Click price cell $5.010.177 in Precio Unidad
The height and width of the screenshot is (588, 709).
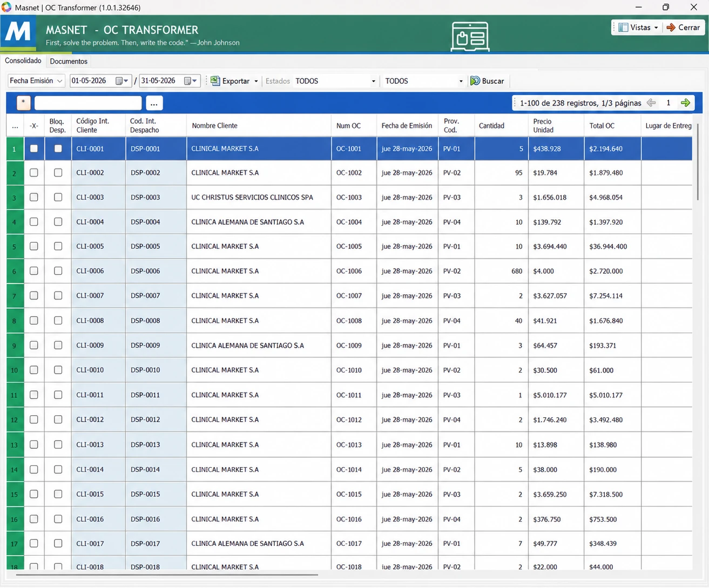pos(556,395)
